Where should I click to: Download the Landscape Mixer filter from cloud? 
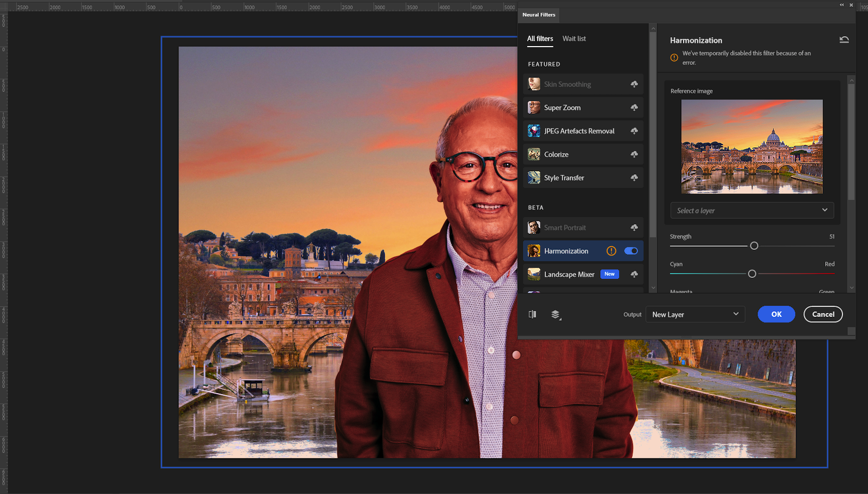pos(634,274)
